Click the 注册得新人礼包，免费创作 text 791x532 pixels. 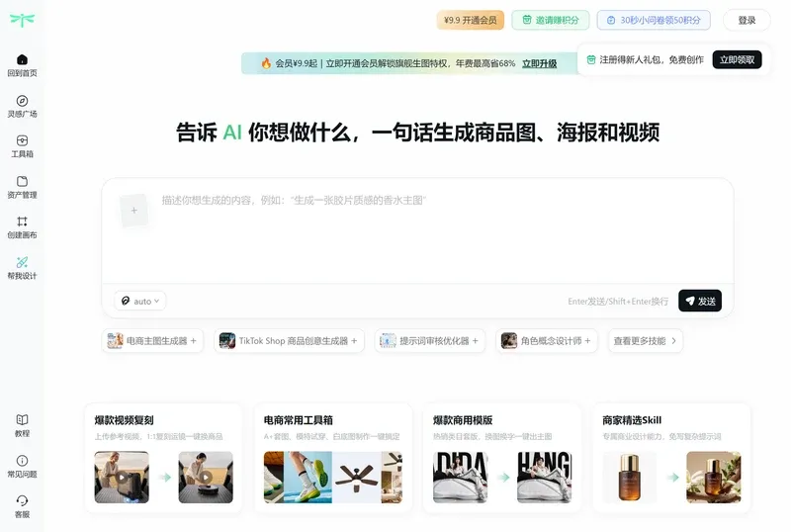tap(652, 59)
